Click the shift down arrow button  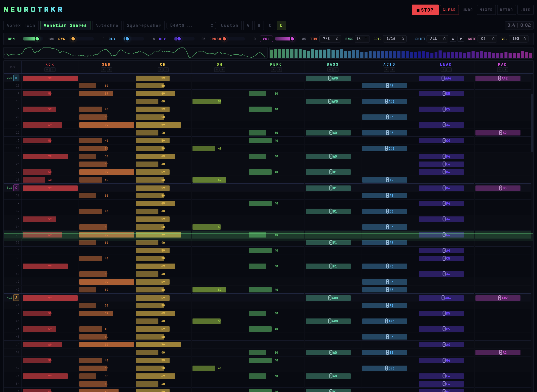(461, 39)
